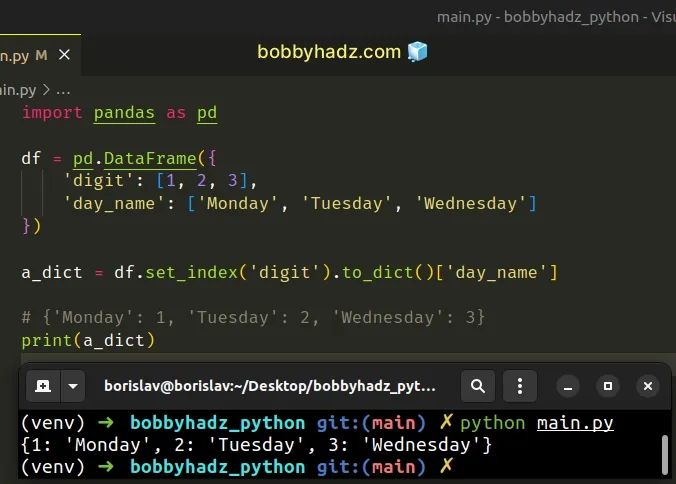Click the terminal scrollbar
This screenshot has width=676, height=484.
[665, 455]
